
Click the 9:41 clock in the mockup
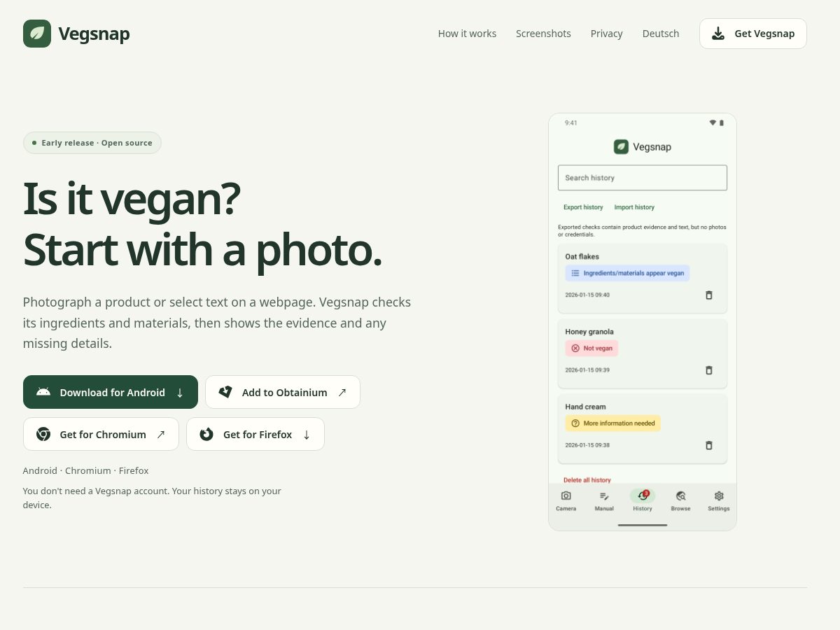click(x=571, y=123)
